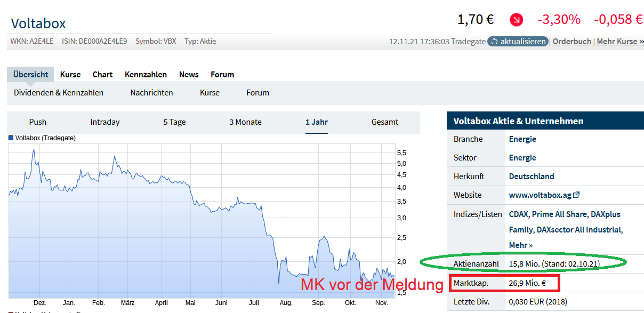Open Energie link in Sektor row
Screen dimensions: 644x313
pos(522,158)
